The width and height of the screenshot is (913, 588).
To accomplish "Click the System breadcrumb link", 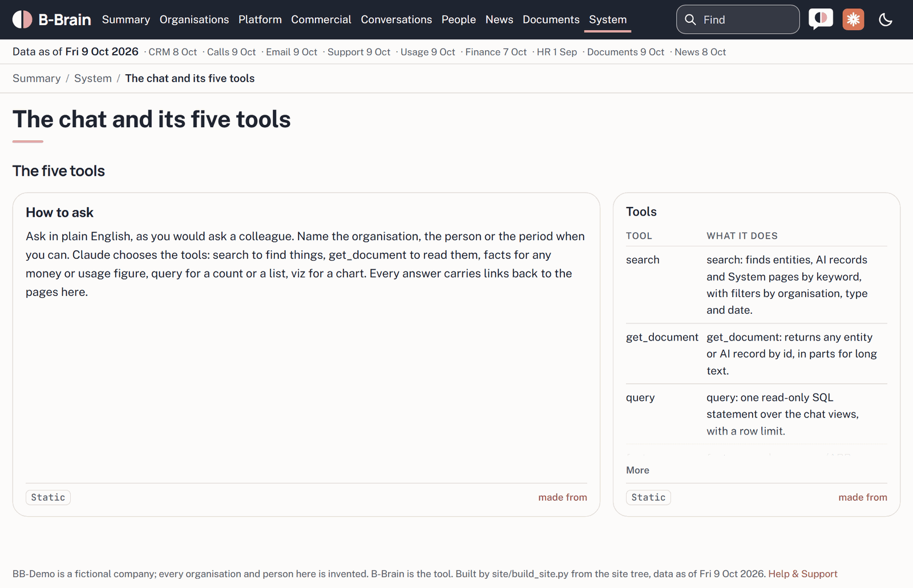I will [93, 78].
